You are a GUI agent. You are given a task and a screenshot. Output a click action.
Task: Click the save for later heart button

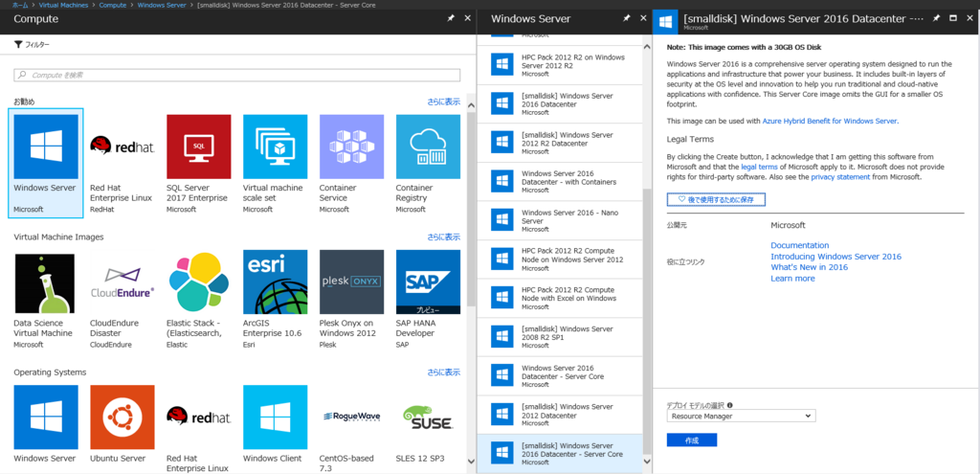[716, 199]
